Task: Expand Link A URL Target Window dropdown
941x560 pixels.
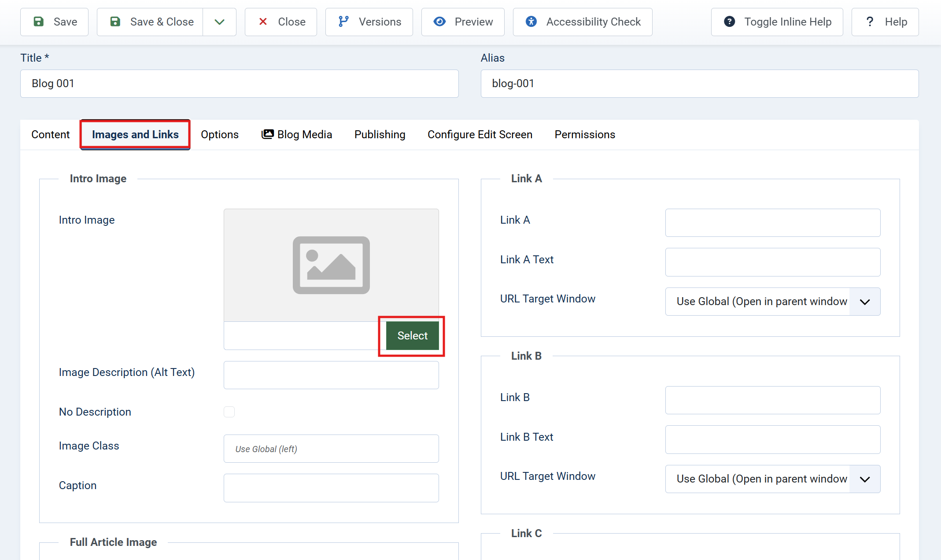Action: (x=864, y=302)
